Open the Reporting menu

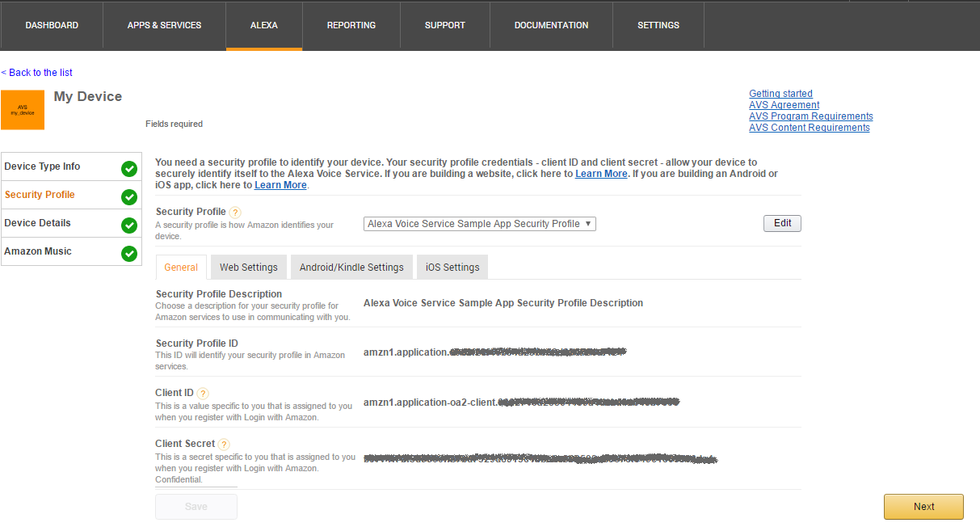pyautogui.click(x=351, y=25)
